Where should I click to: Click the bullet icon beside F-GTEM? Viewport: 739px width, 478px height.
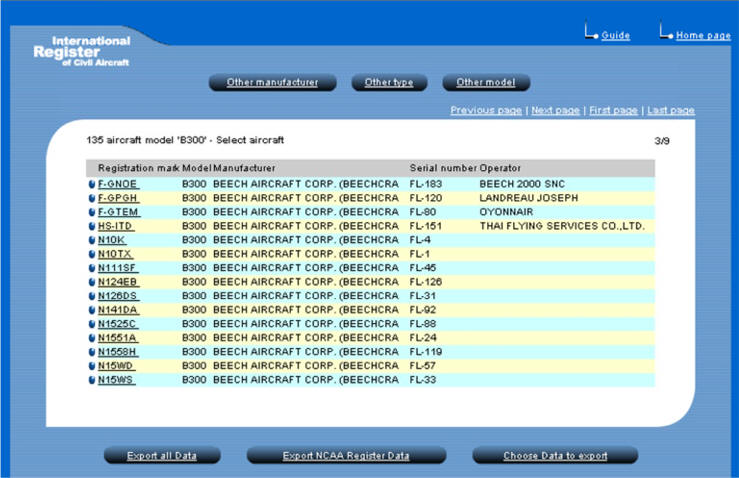coord(92,212)
